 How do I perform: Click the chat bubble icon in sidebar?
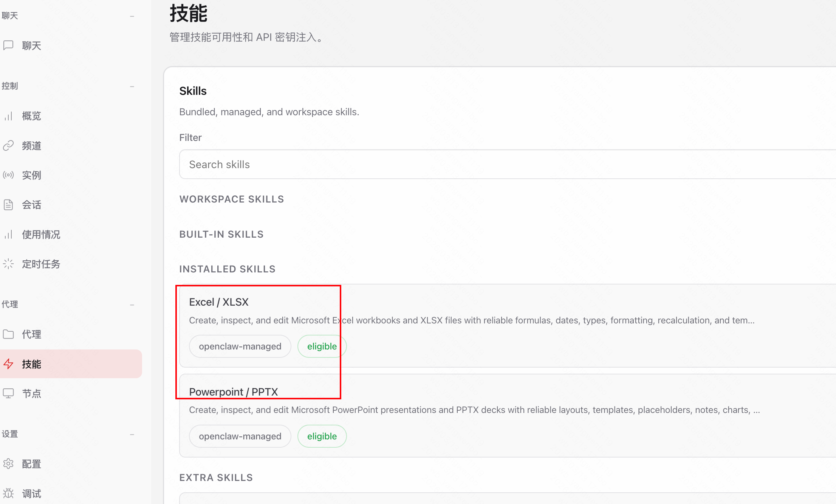coord(8,45)
